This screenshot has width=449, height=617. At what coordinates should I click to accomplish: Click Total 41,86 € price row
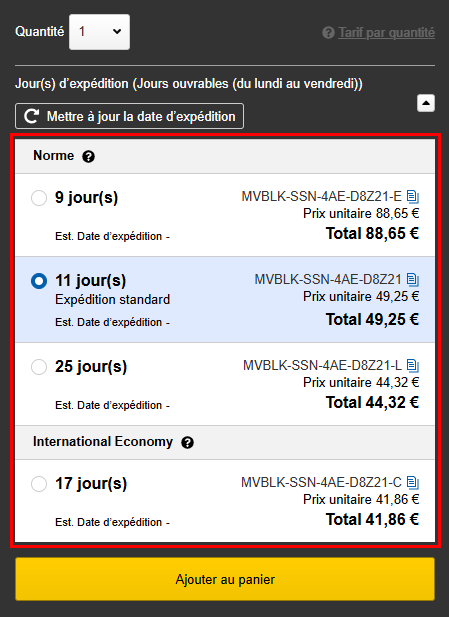[372, 519]
